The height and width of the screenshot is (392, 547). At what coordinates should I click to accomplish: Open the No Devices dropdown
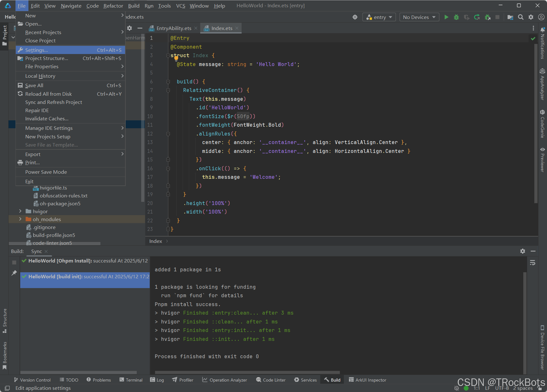tap(419, 17)
